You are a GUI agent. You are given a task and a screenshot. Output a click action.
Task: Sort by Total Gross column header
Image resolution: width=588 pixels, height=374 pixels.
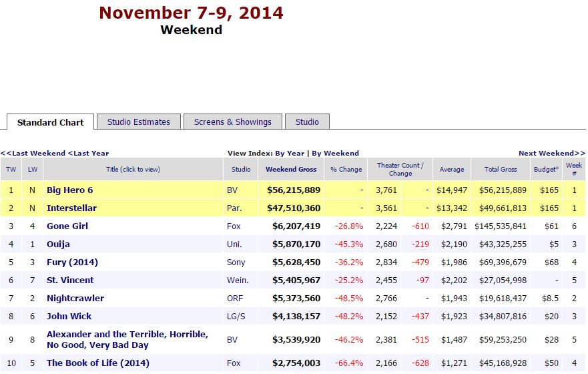501,169
